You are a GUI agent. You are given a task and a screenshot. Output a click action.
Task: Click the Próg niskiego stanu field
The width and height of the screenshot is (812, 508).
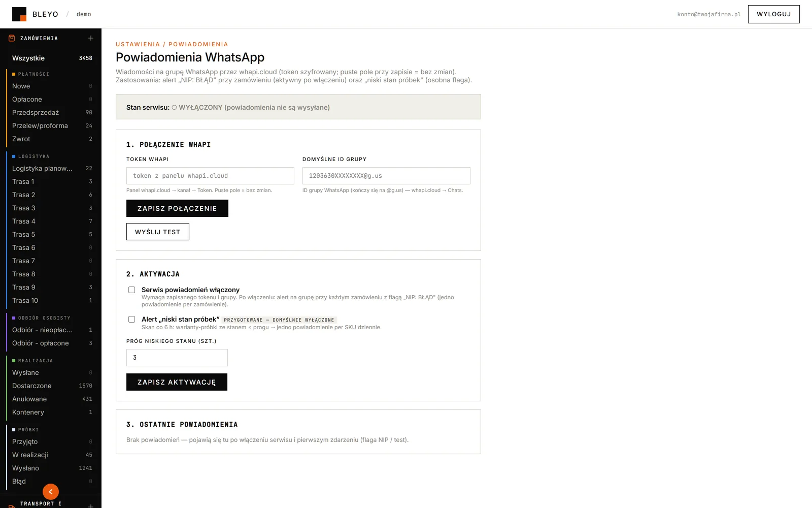point(177,358)
